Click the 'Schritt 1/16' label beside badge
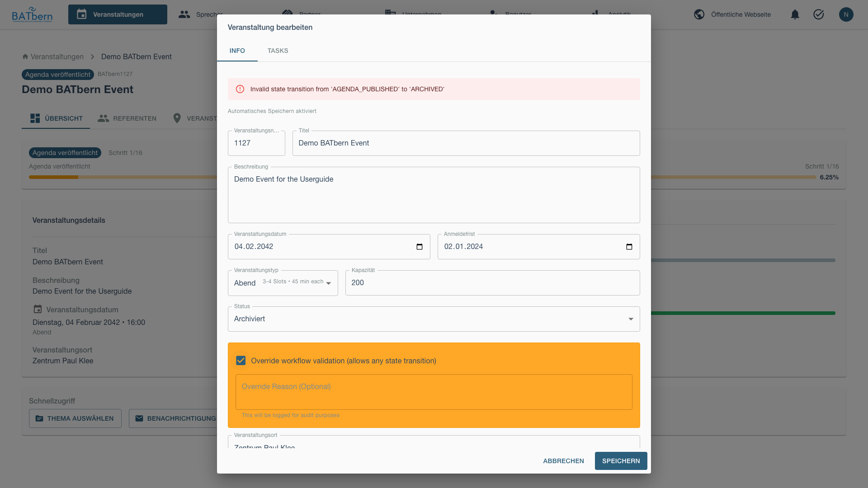 tap(125, 153)
